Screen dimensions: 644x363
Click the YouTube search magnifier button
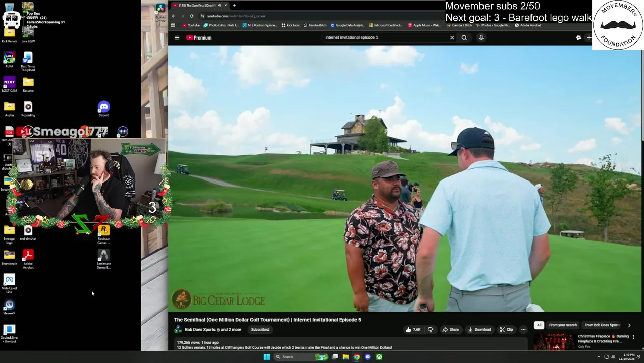pyautogui.click(x=464, y=37)
